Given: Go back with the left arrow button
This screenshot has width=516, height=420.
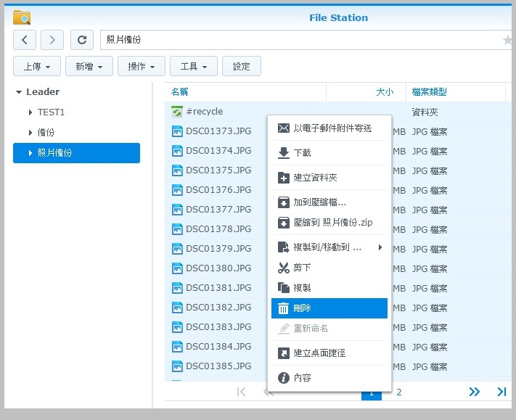Looking at the screenshot, I should click(25, 40).
